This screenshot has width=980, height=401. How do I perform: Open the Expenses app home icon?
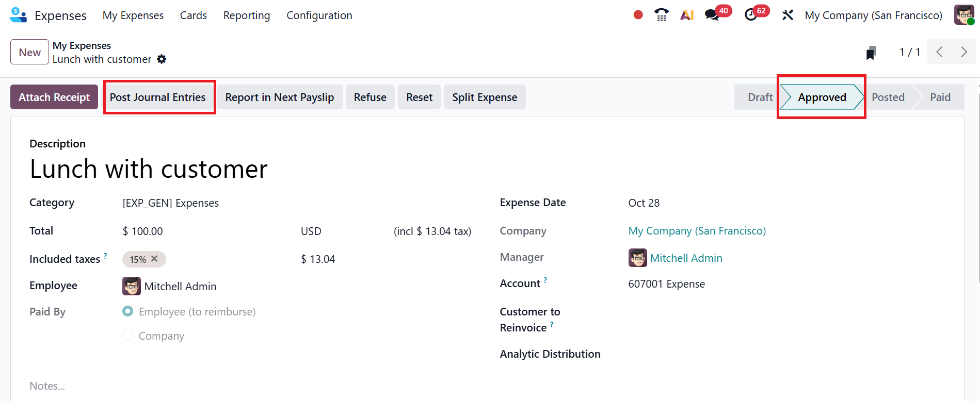click(x=19, y=15)
